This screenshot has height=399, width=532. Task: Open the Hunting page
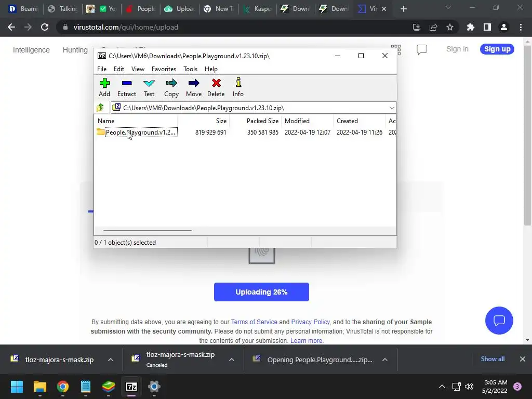[75, 50]
